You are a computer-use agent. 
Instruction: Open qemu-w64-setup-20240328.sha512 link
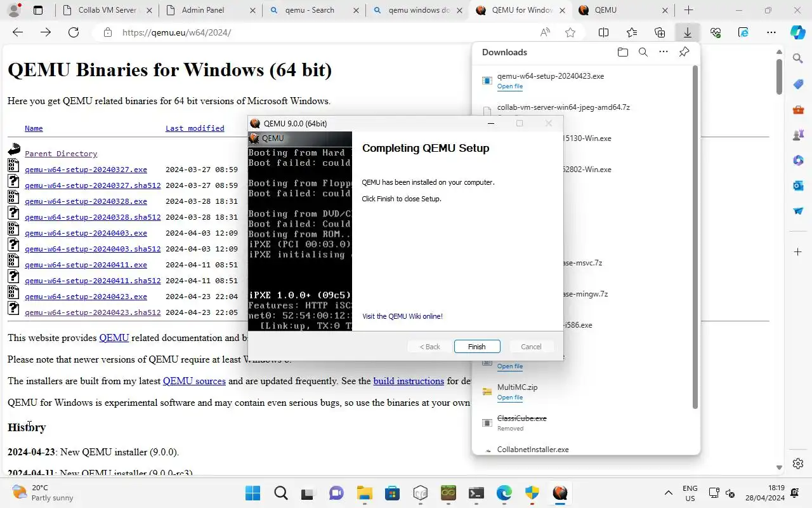pyautogui.click(x=93, y=217)
